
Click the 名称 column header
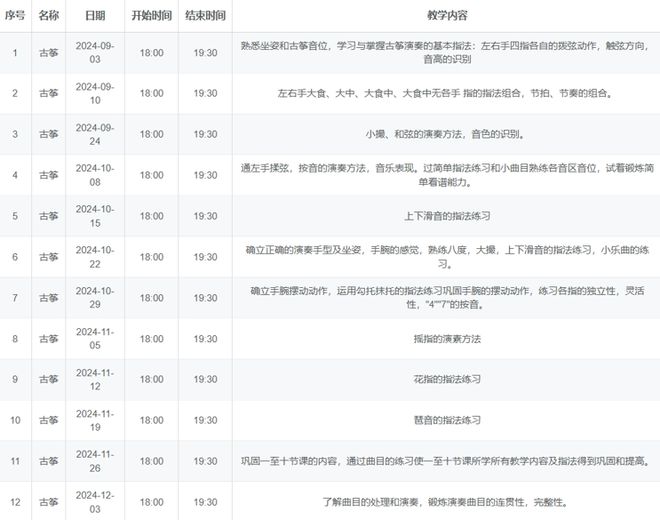point(48,17)
